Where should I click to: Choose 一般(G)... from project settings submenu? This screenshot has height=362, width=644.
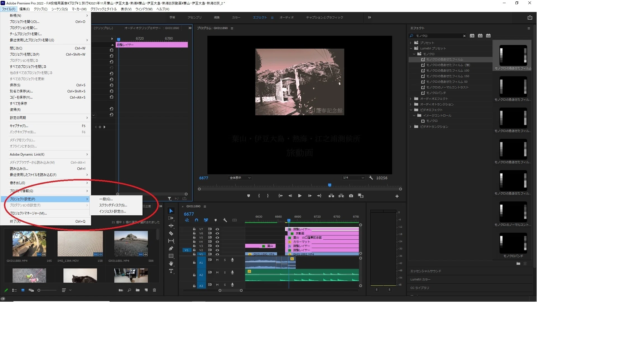[x=116, y=199]
